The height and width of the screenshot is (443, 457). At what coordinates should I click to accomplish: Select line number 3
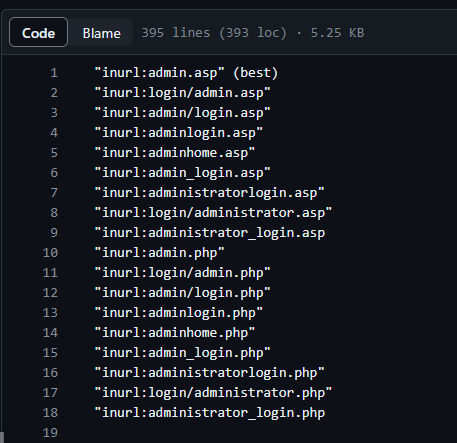pyautogui.click(x=54, y=113)
